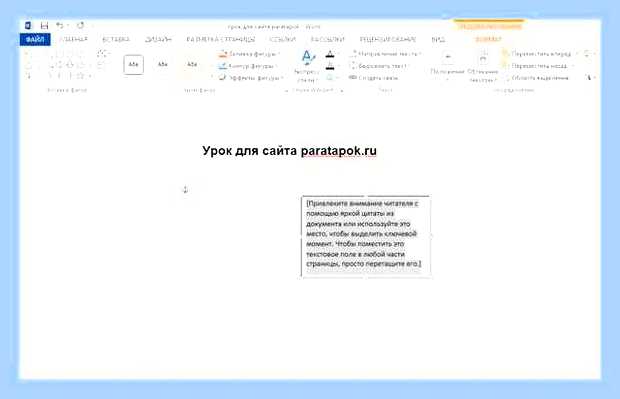This screenshot has width=620, height=399.
Task: Open the ССЫЛКИ ribbon tab
Action: [x=282, y=39]
